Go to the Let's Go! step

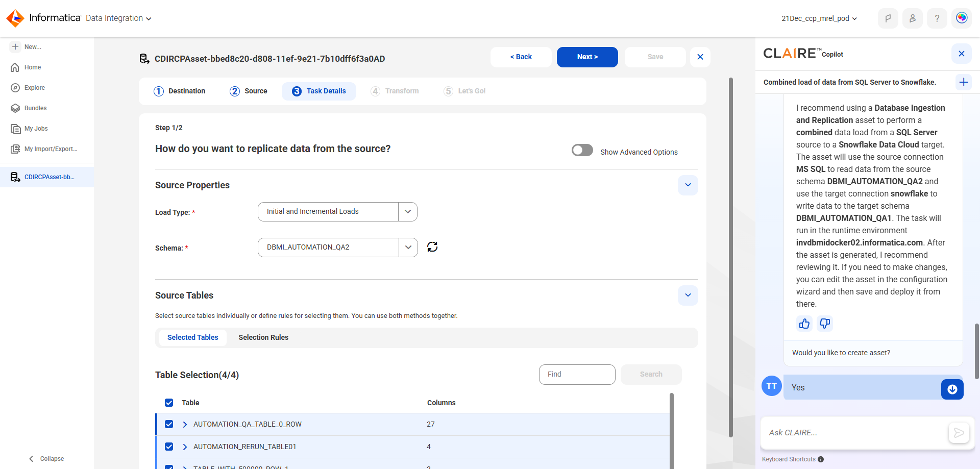(x=465, y=91)
